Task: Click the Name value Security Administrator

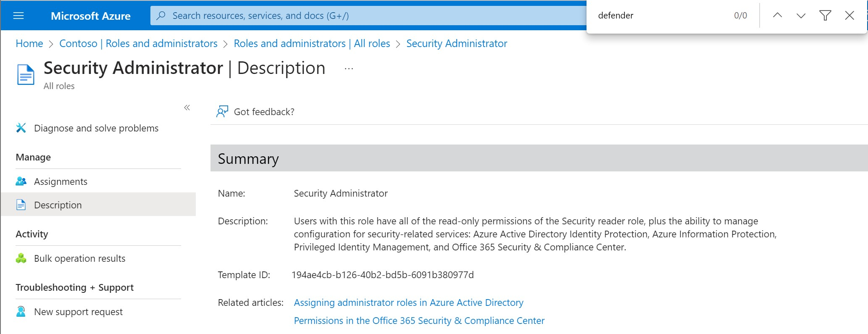Action: tap(341, 193)
